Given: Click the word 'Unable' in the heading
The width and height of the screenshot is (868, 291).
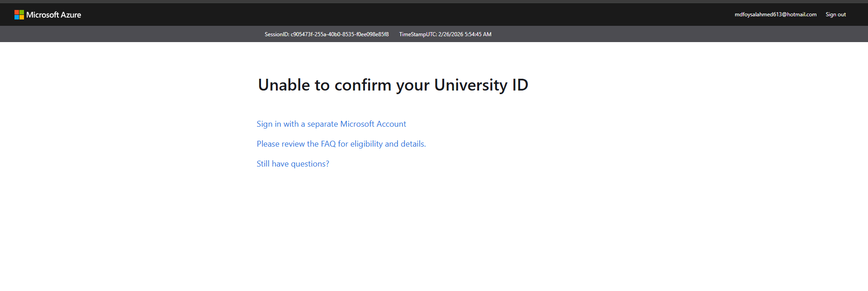Looking at the screenshot, I should (x=284, y=85).
